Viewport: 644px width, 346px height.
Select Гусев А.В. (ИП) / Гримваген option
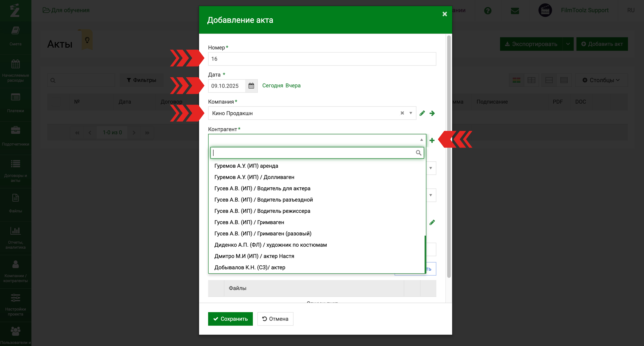(249, 222)
